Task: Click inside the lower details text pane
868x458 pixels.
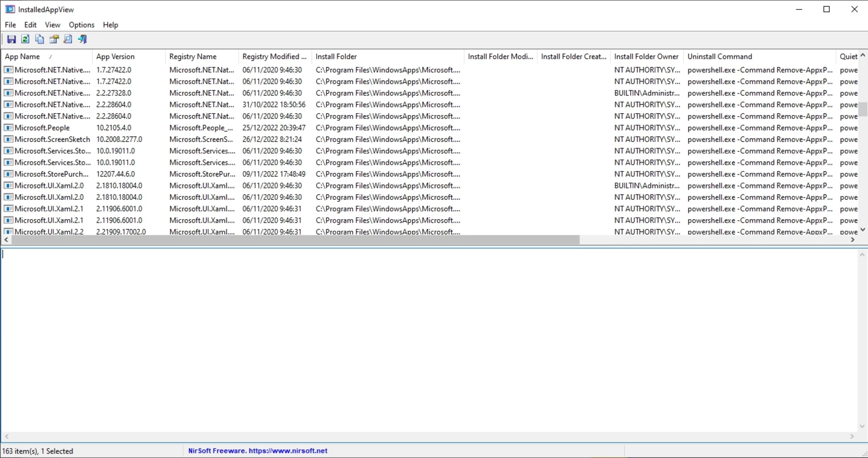Action: pyautogui.click(x=429, y=341)
